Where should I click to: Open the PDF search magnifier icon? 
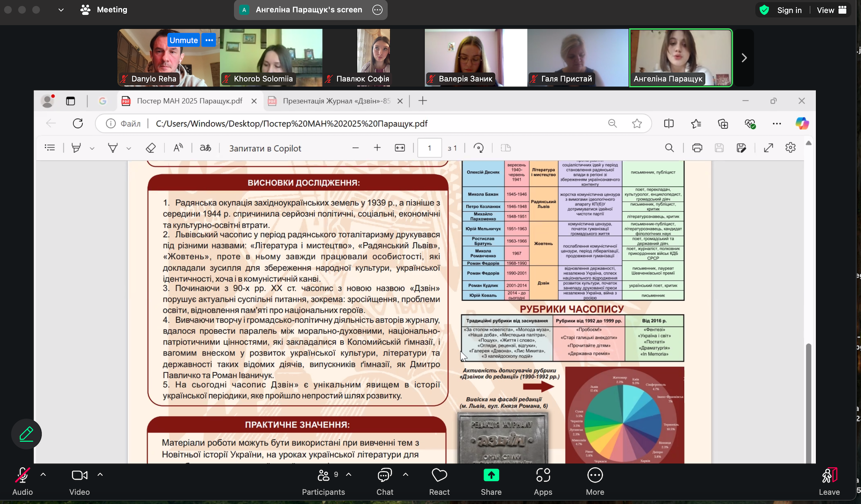[x=670, y=148]
